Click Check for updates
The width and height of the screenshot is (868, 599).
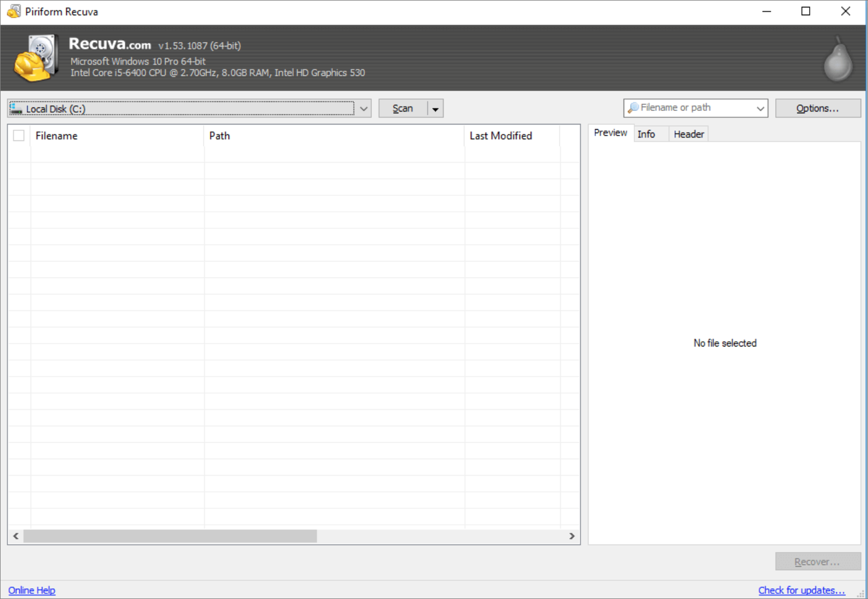[x=801, y=590]
